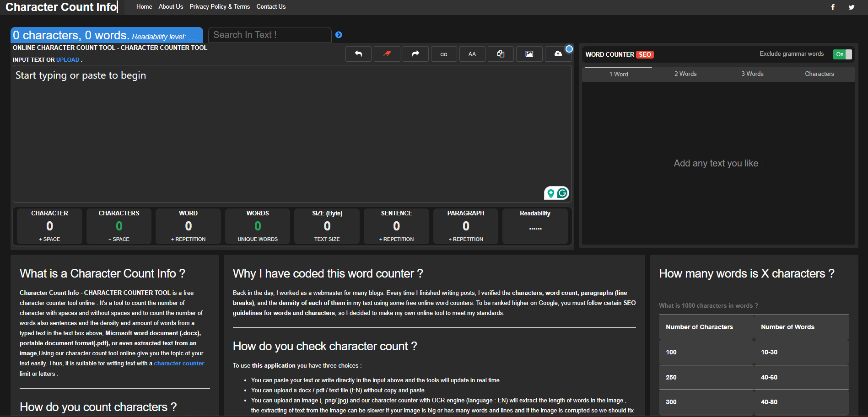Click the Character Count Info site logo

click(61, 7)
